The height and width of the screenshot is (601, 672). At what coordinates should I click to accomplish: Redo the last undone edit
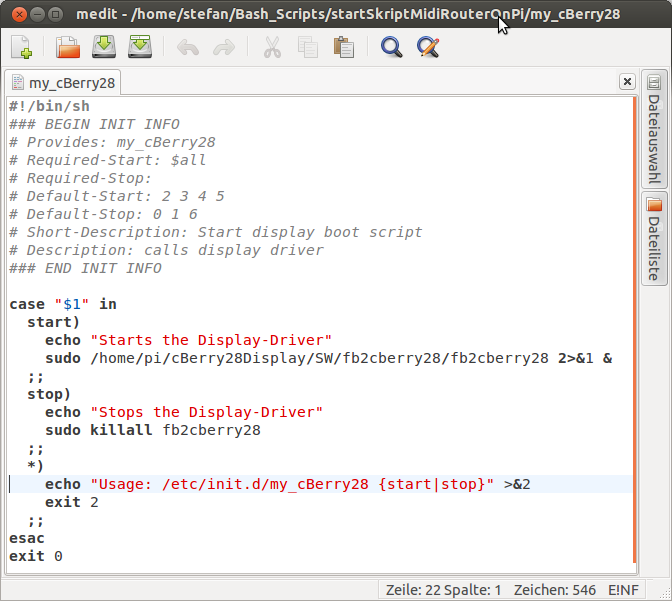coord(224,47)
